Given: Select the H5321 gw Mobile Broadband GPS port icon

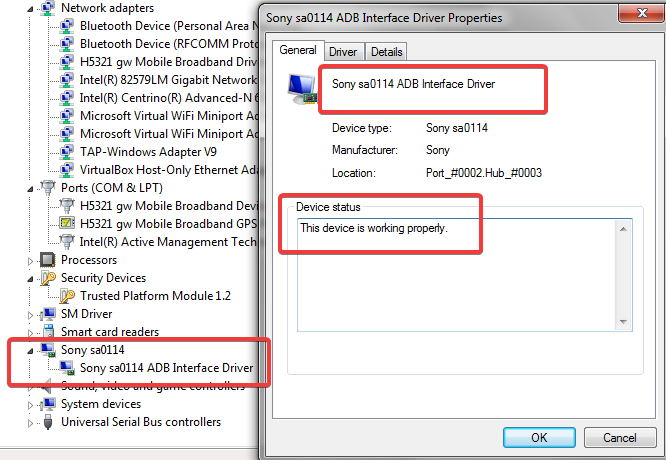Looking at the screenshot, I should [67, 223].
